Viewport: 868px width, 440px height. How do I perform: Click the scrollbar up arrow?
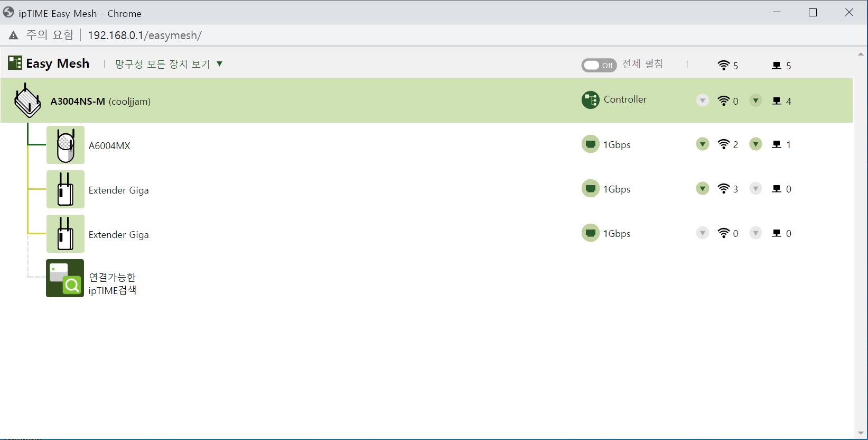(x=861, y=54)
